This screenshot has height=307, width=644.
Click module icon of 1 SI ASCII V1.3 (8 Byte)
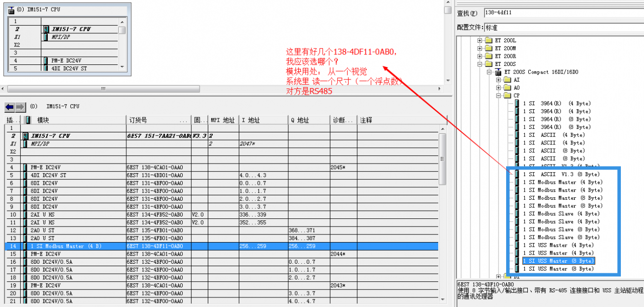coord(517,174)
